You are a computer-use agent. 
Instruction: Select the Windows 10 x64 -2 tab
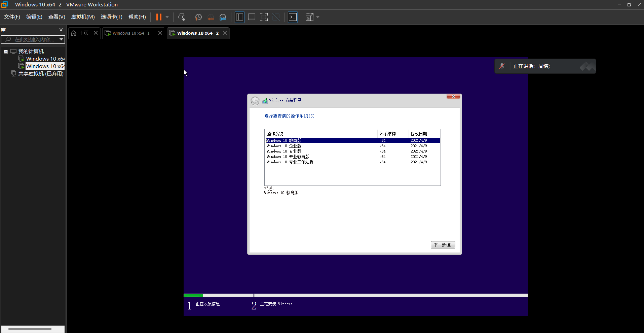(198, 33)
